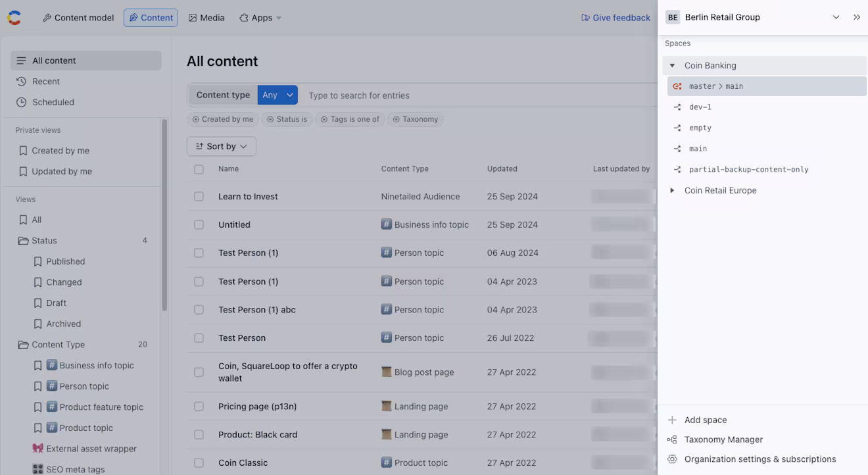Click the plus icon to Add space
The image size is (868, 475).
click(x=672, y=420)
